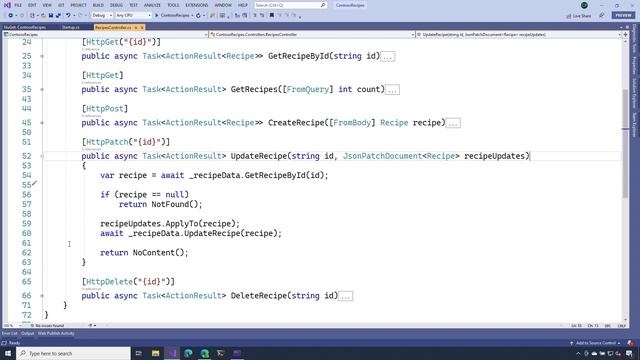This screenshot has height=360, width=640.
Task: Open the FILE menu
Action: click(18, 5)
